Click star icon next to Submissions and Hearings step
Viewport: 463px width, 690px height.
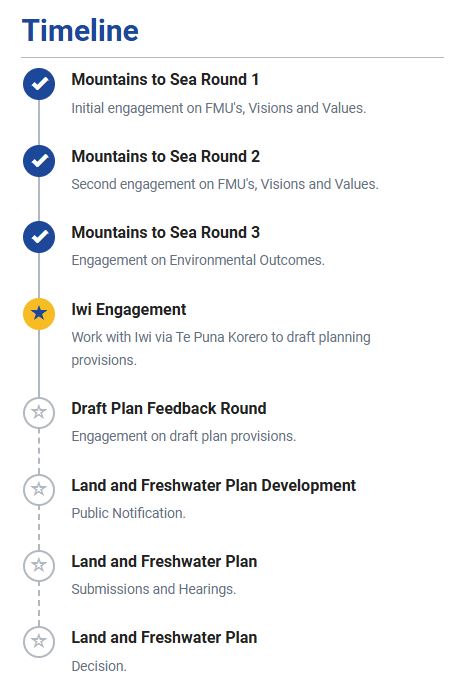[x=39, y=565]
